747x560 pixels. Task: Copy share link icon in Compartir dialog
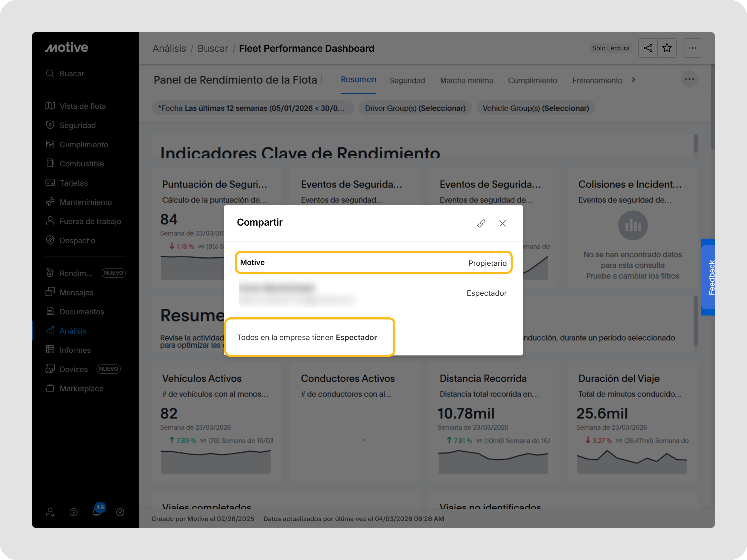tap(481, 223)
